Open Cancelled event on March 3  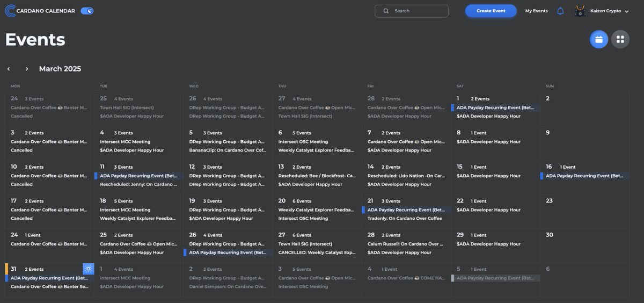[x=21, y=150]
